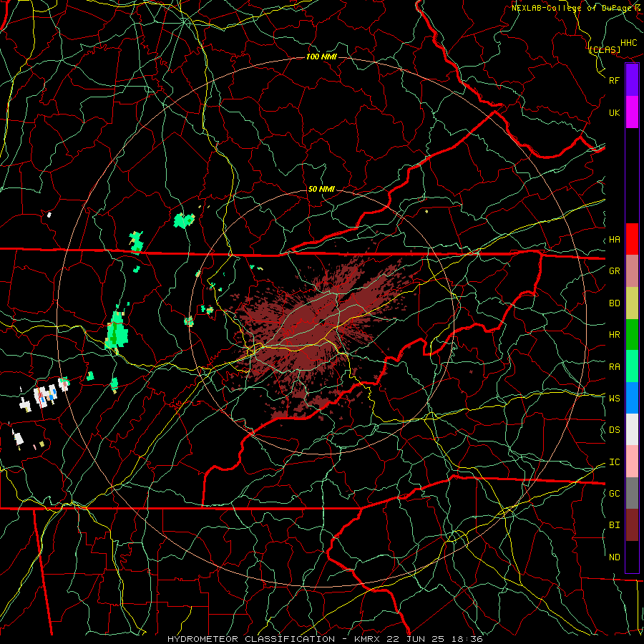Screen dimensions: 644x644
Task: Click the GR legend label
Action: (x=615, y=271)
